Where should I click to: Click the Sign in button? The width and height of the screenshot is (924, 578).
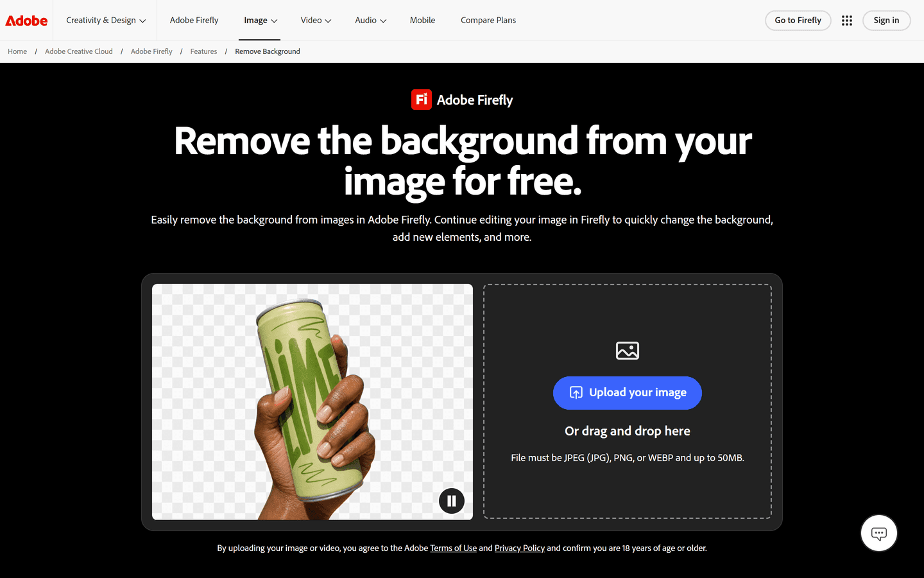coord(886,21)
